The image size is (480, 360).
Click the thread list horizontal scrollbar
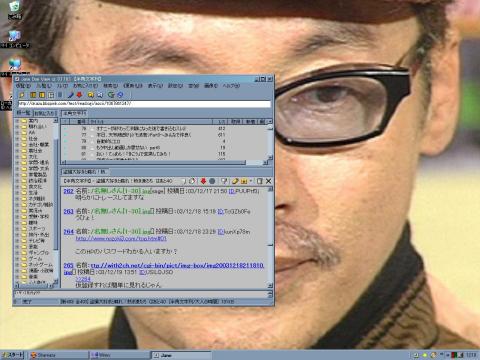pos(165,163)
